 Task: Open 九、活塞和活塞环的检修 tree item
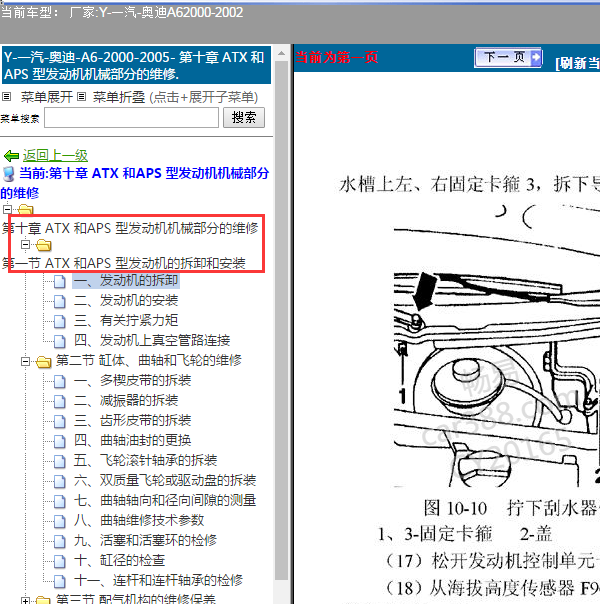click(x=146, y=541)
